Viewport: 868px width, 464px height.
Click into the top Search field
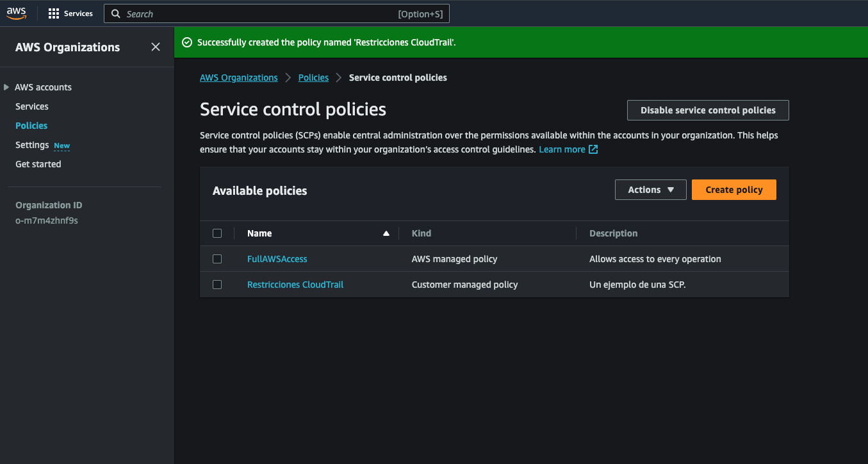point(256,13)
